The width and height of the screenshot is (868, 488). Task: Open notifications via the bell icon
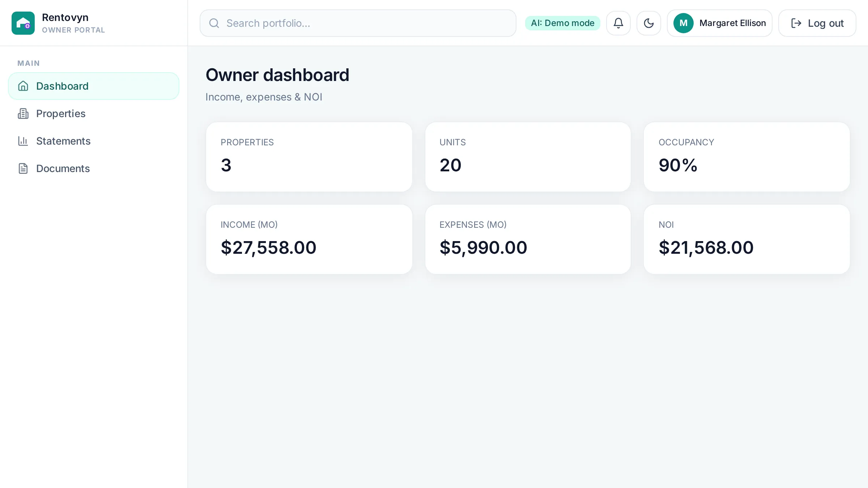[618, 23]
